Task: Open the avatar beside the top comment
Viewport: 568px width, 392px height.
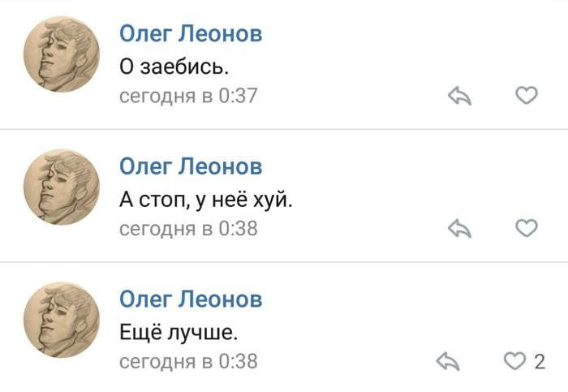Action: click(64, 55)
